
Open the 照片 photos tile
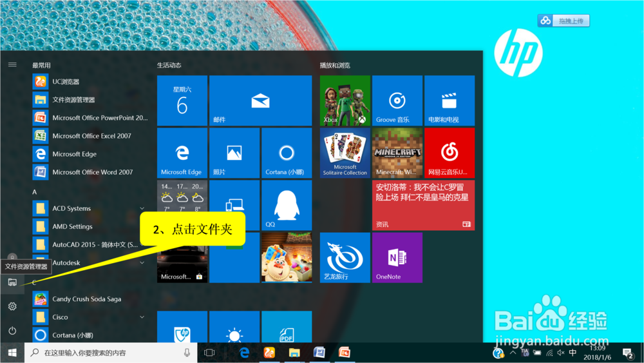point(234,153)
